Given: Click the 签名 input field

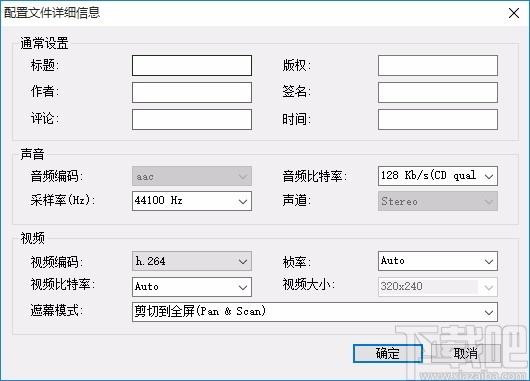Looking at the screenshot, I should (x=438, y=92).
